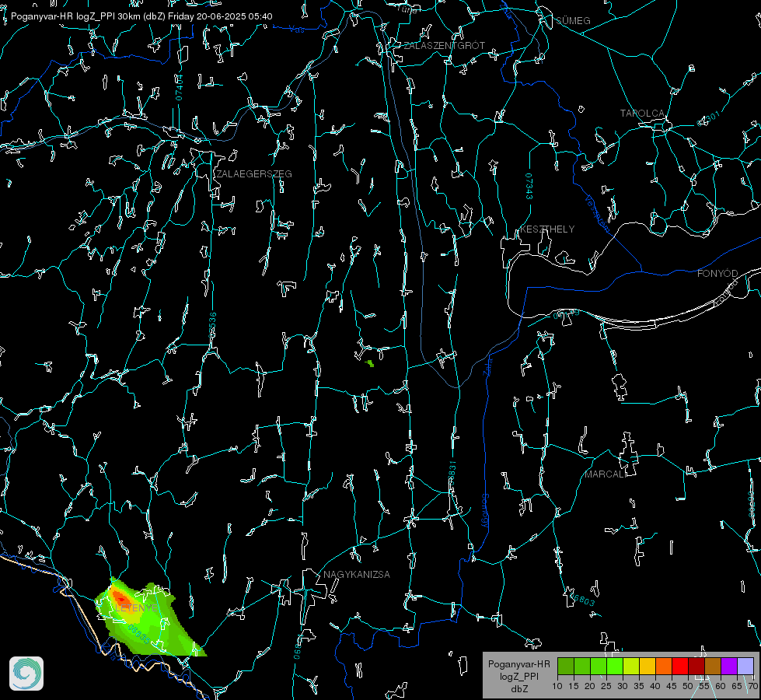
Task: Click the MARCALI town label
Action: pyautogui.click(x=604, y=474)
